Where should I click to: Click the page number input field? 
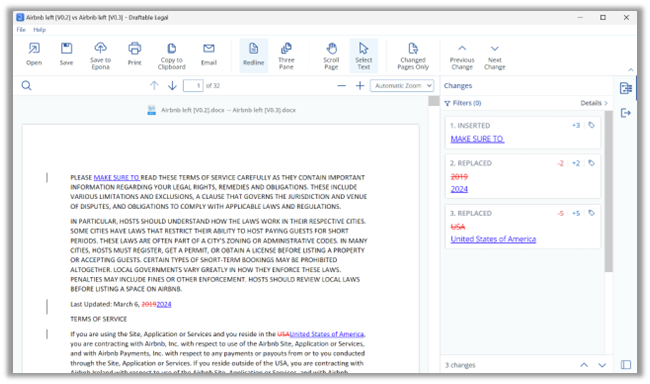(x=193, y=86)
